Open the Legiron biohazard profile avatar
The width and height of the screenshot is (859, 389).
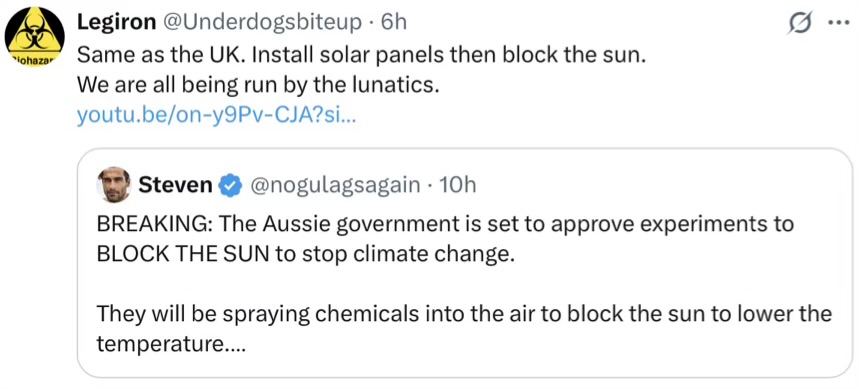[35, 38]
